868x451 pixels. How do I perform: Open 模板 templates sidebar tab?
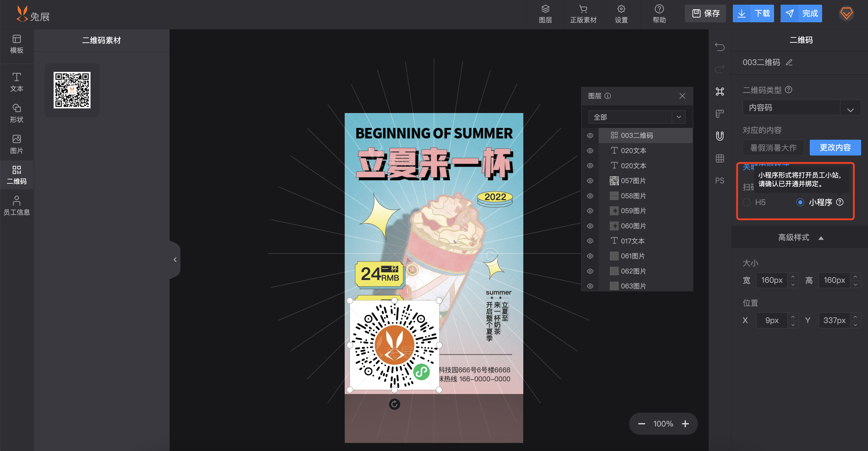click(x=16, y=44)
